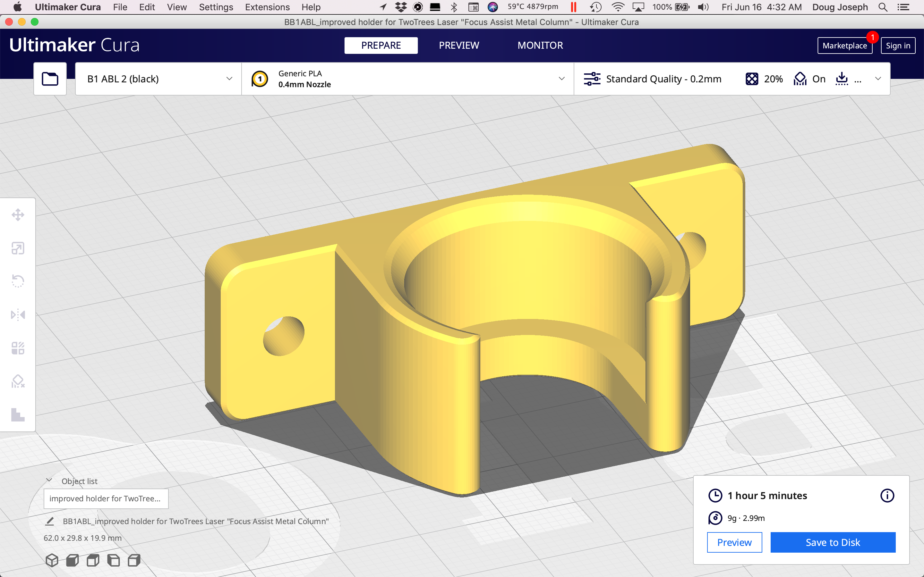Screen dimensions: 924x577
Task: Select the Move tool in the left toolbar
Action: (x=18, y=215)
